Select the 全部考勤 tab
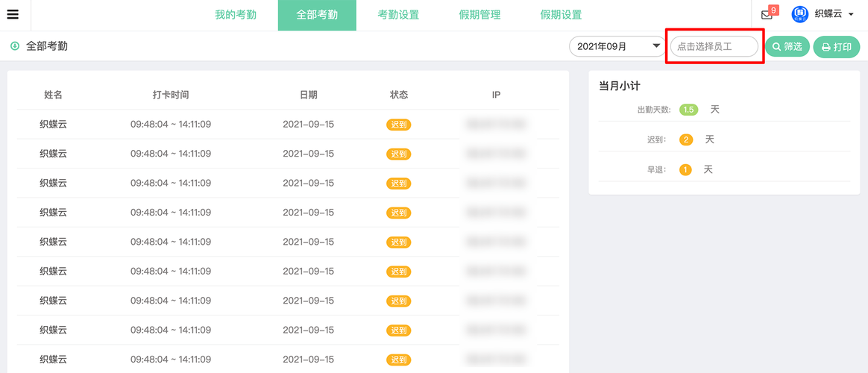Viewport: 868px width, 373px height. tap(317, 15)
